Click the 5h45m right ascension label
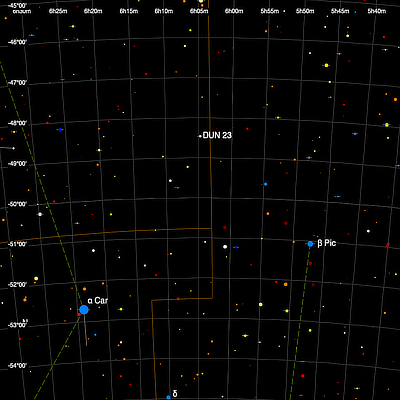This screenshot has width=400, height=400. pyautogui.click(x=340, y=11)
